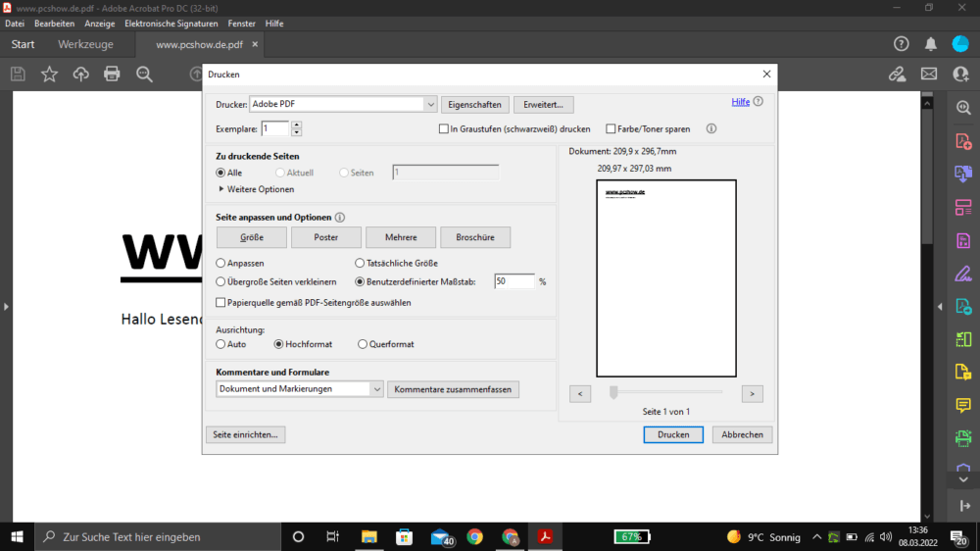The width and height of the screenshot is (980, 551).
Task: Select the Anpassen radio button
Action: (x=220, y=264)
